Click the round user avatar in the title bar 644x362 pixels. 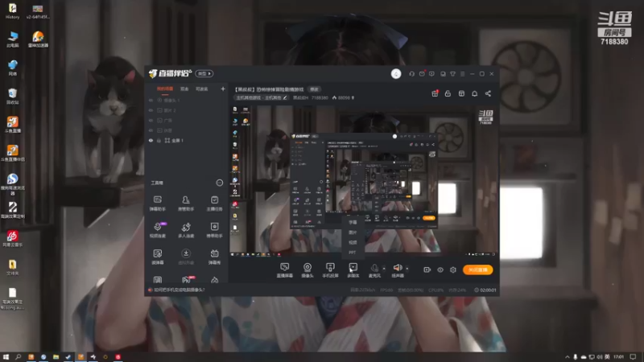tap(396, 74)
